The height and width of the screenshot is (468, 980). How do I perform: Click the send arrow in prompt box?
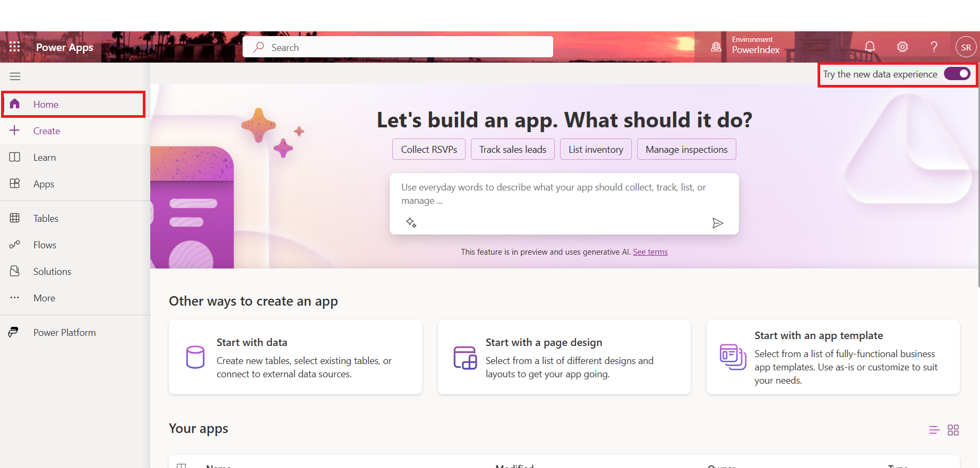(717, 223)
